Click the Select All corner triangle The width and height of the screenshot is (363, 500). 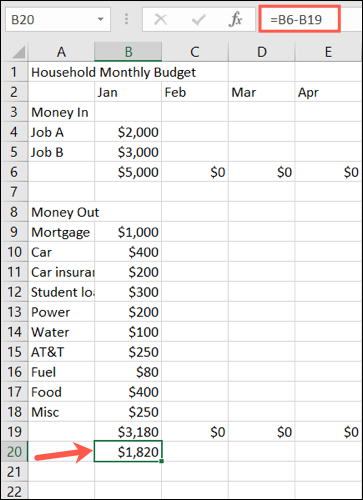(15, 52)
